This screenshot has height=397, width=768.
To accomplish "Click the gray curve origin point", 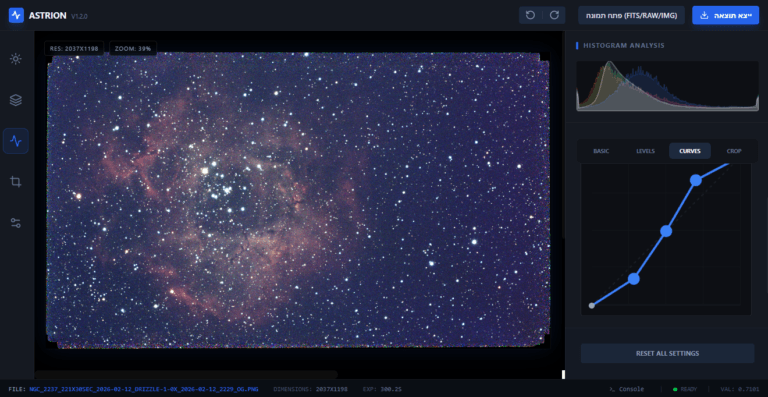I will pyautogui.click(x=592, y=305).
